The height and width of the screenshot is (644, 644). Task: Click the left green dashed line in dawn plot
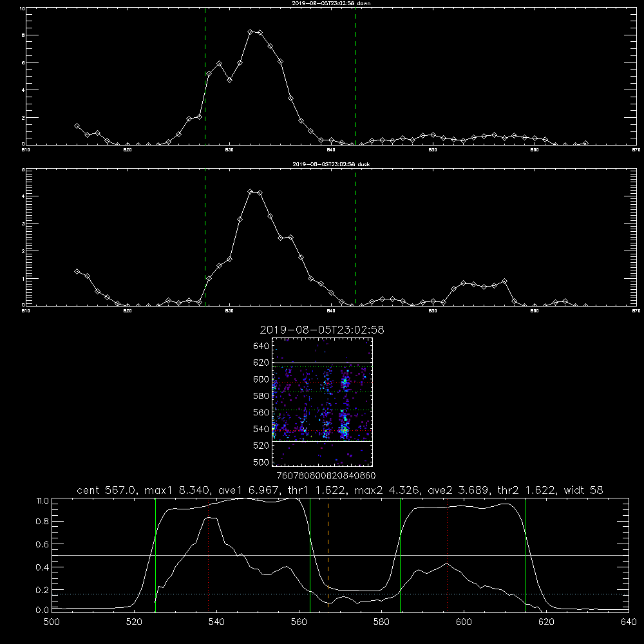(x=205, y=76)
